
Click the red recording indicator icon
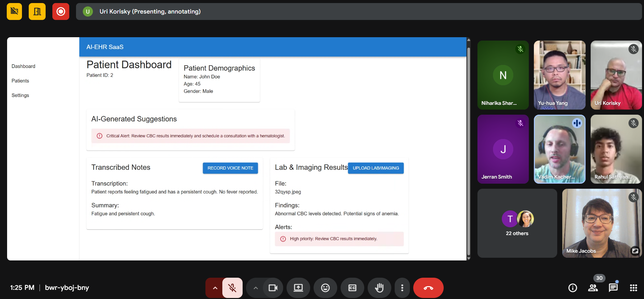[61, 11]
